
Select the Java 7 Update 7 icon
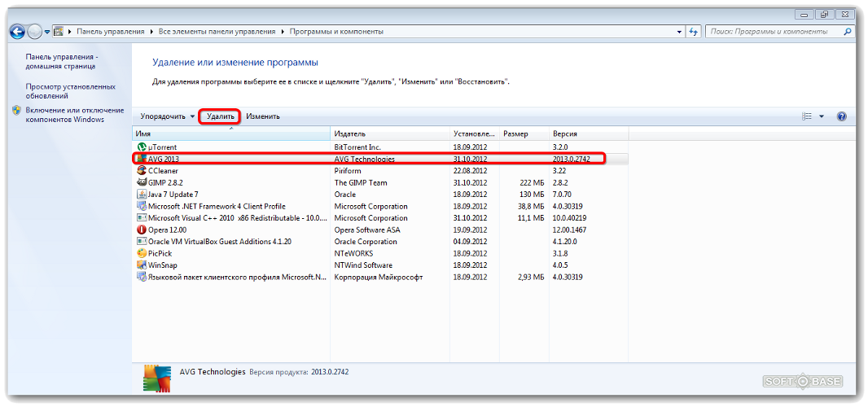pyautogui.click(x=142, y=195)
